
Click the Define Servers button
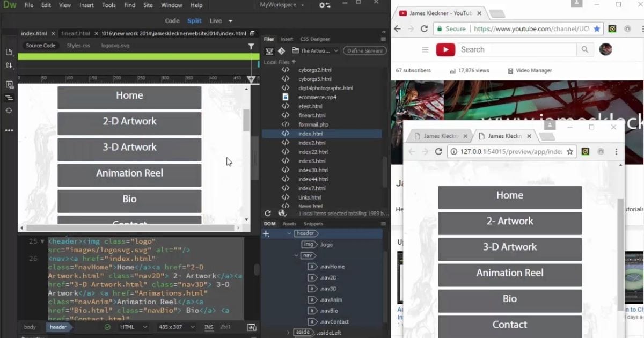[365, 51]
